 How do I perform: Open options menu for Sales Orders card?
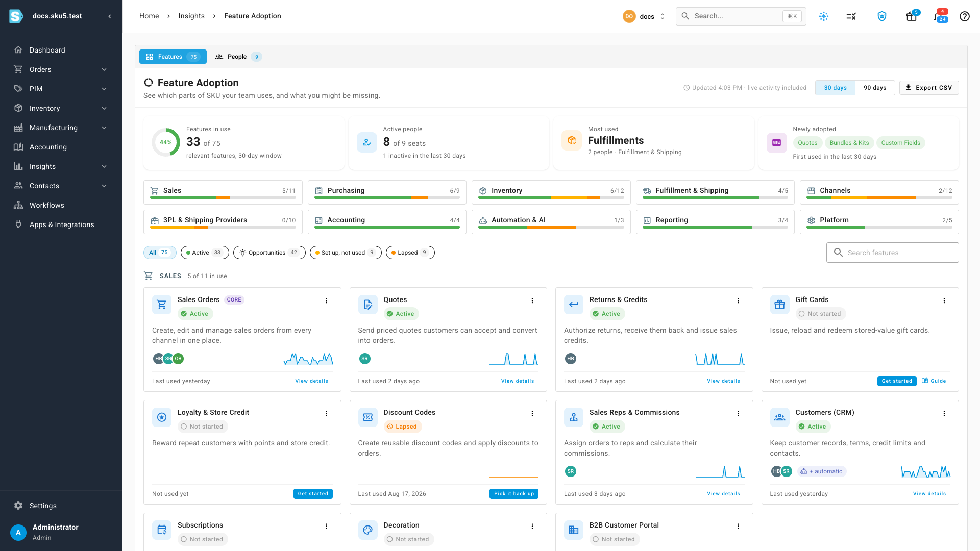327,300
